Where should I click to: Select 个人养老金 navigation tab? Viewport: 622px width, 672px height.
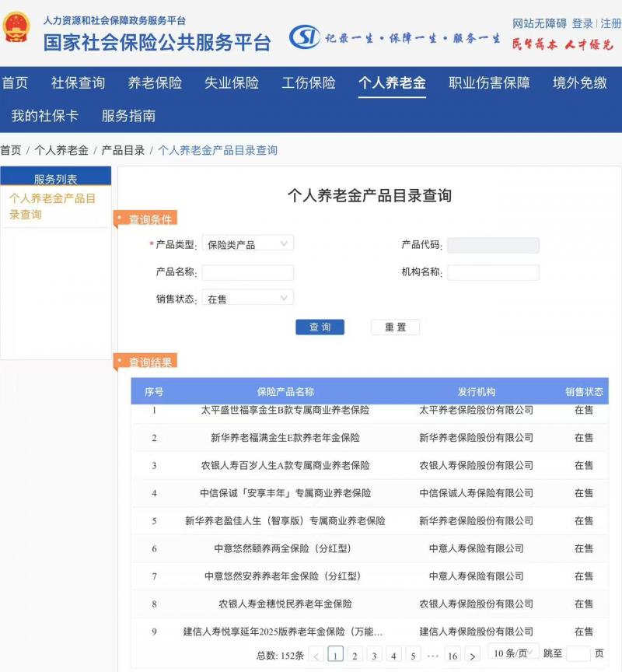[392, 82]
